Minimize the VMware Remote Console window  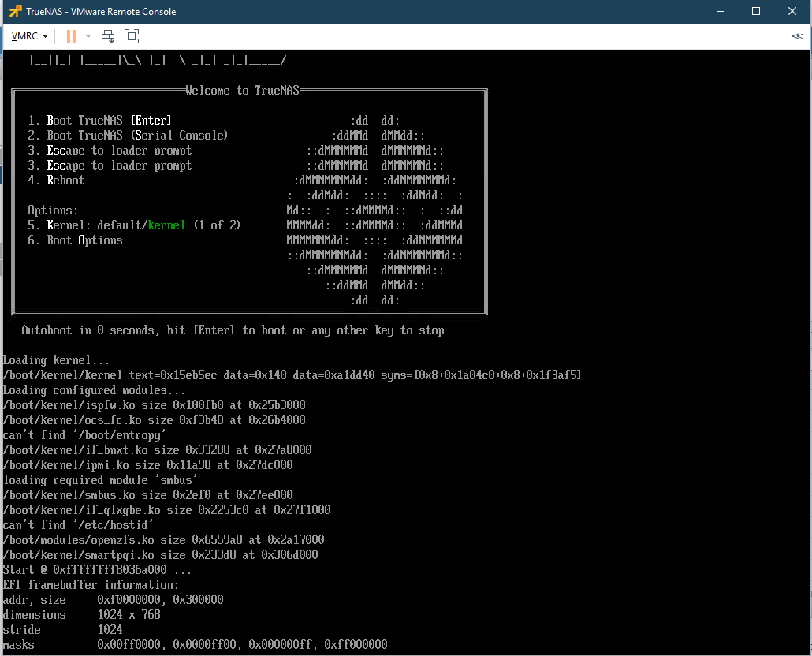[x=721, y=11]
